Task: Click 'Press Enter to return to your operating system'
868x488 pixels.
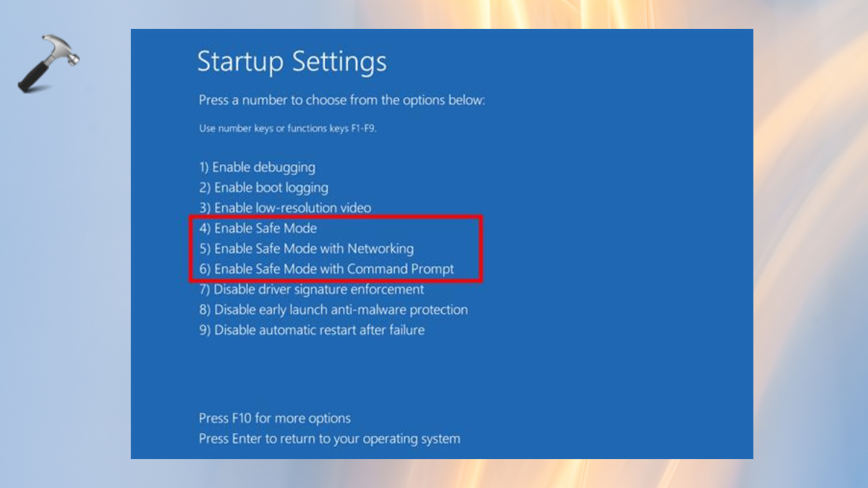Action: (329, 439)
